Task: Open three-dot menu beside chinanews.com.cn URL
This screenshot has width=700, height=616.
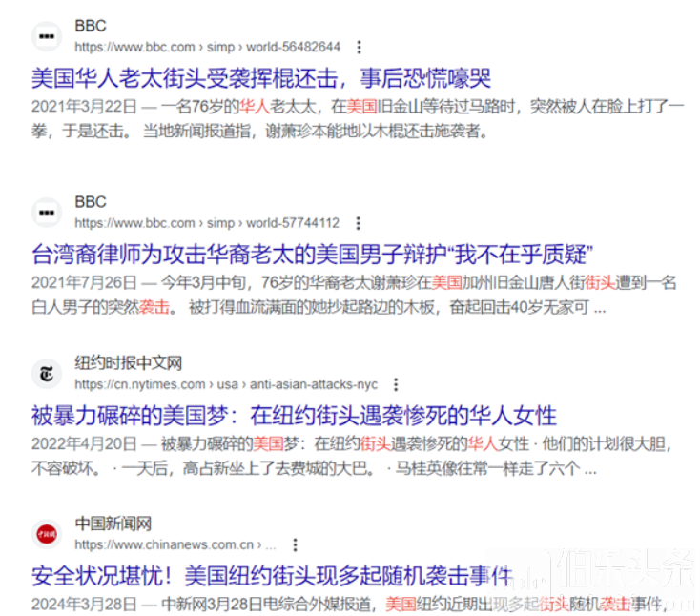Action: pyautogui.click(x=295, y=544)
